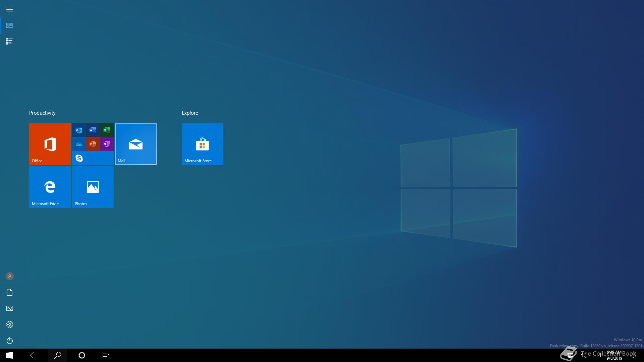The height and width of the screenshot is (362, 644).
Task: Click the taskbar Back arrow
Action: point(34,355)
